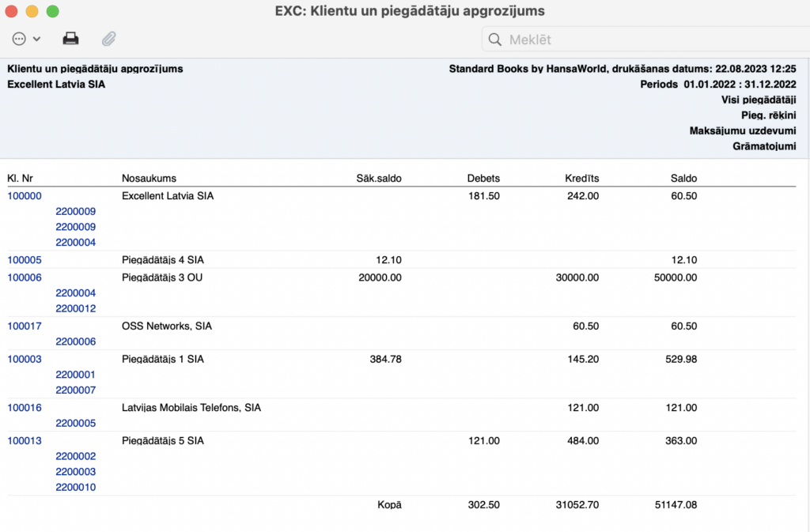Open OSS Networks supplier number 100017
This screenshot has height=532, width=810.
[25, 326]
